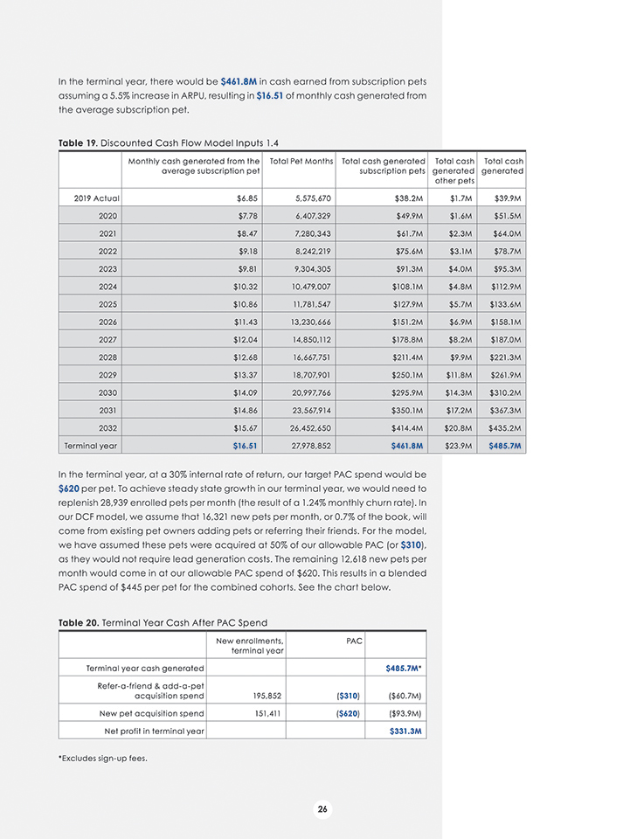Select the "Total Pet Months" column header
Image resolution: width=644 pixels, height=839 pixels.
[x=295, y=161]
